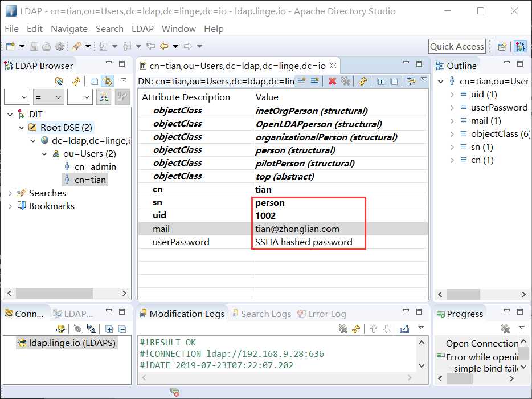Open the quick search value combo box
The width and height of the screenshot is (532, 399).
80,97
